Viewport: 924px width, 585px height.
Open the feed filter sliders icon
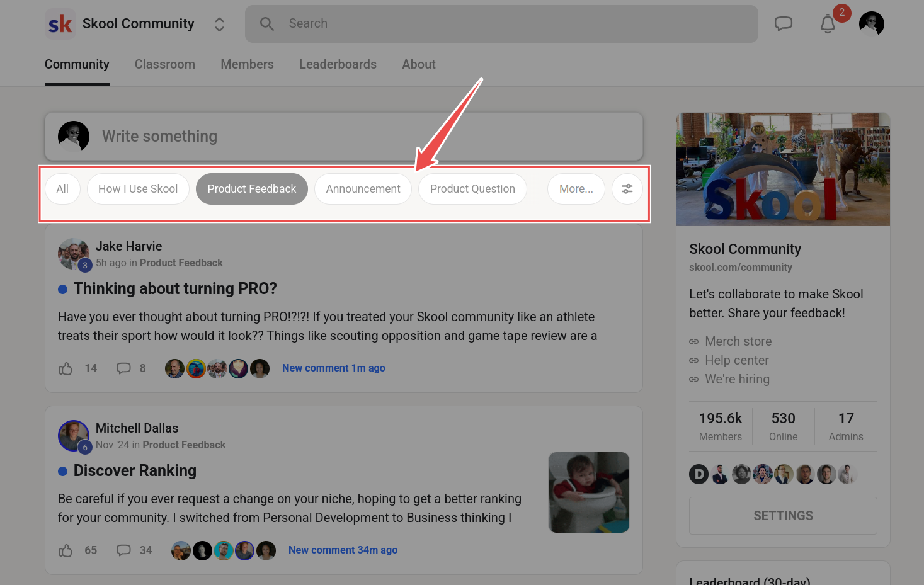click(627, 189)
